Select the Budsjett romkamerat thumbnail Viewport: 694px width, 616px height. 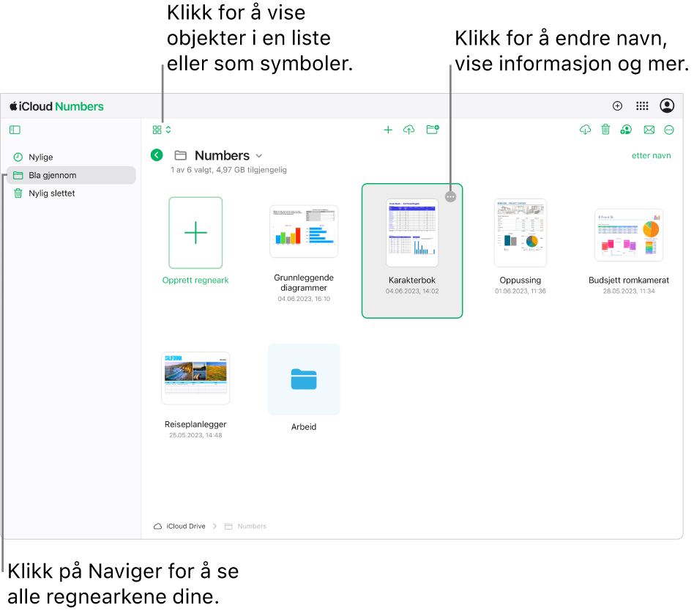tap(629, 234)
